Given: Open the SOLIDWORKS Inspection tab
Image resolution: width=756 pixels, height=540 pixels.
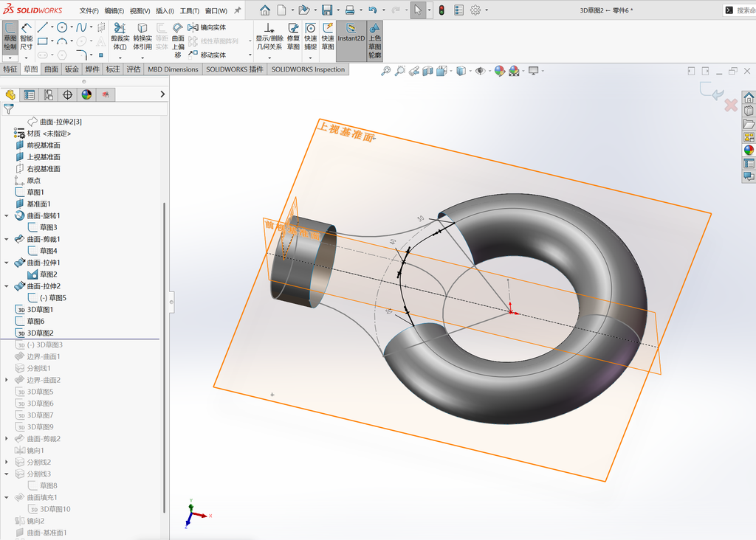Looking at the screenshot, I should (308, 69).
